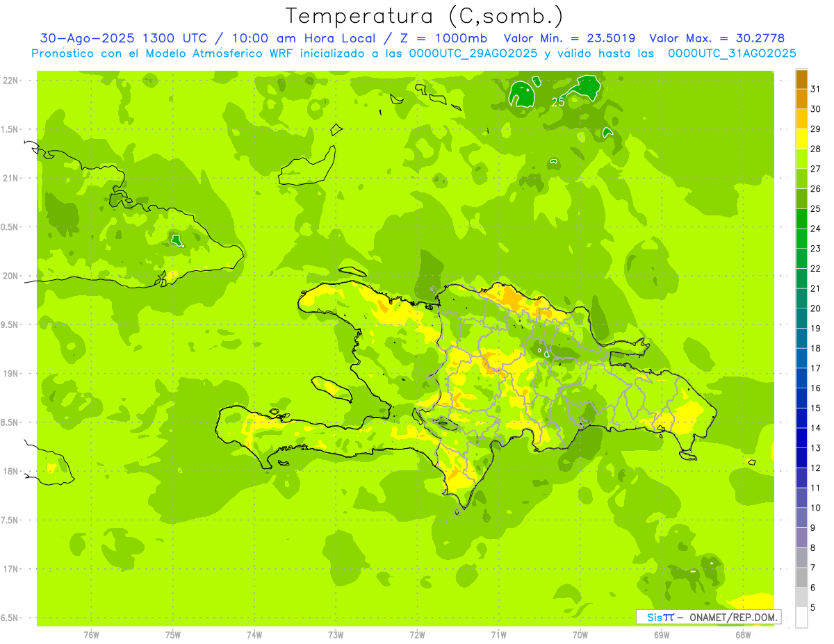The height and width of the screenshot is (644, 834).
Task: Click the yellow legend band between 28 and 29
Action: click(802, 139)
